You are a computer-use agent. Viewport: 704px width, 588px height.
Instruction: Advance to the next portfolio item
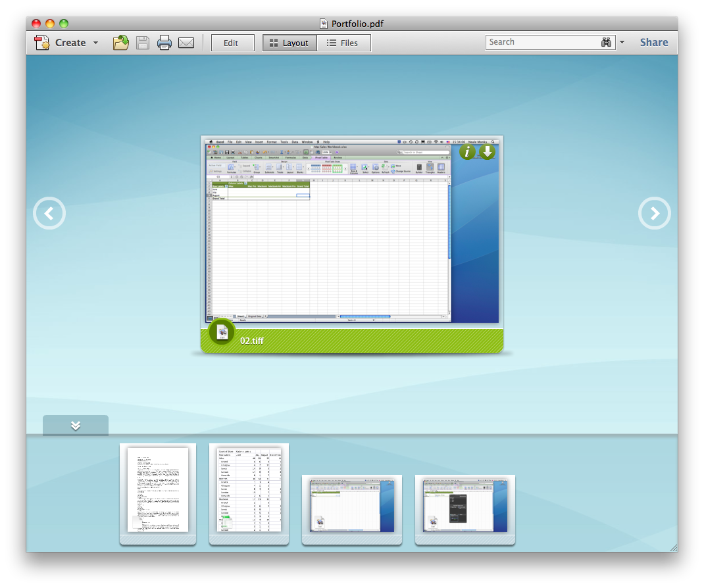click(655, 213)
